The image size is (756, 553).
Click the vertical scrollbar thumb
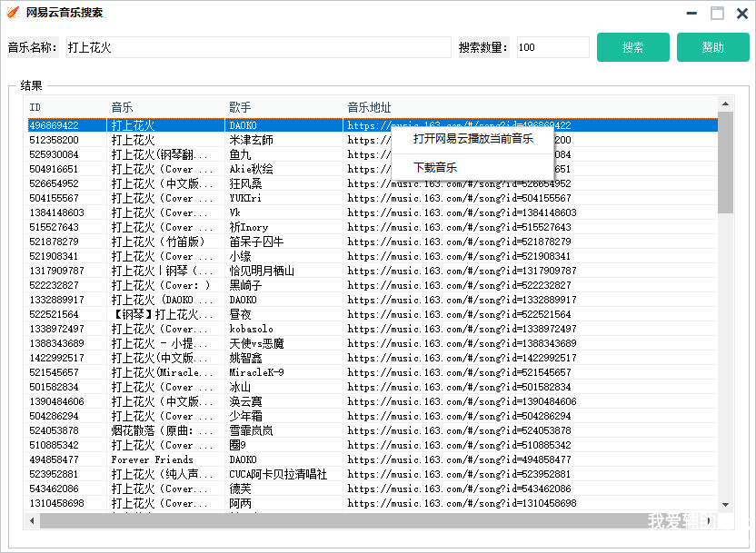[x=725, y=163]
